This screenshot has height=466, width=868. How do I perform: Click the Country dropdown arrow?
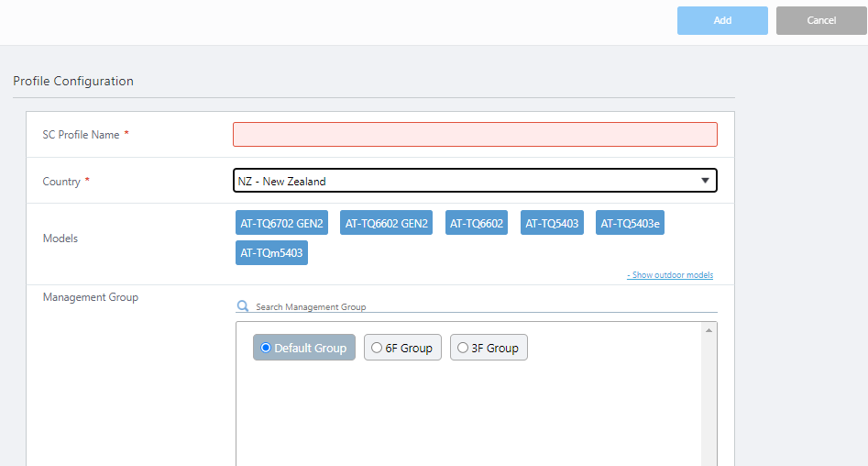click(x=705, y=181)
